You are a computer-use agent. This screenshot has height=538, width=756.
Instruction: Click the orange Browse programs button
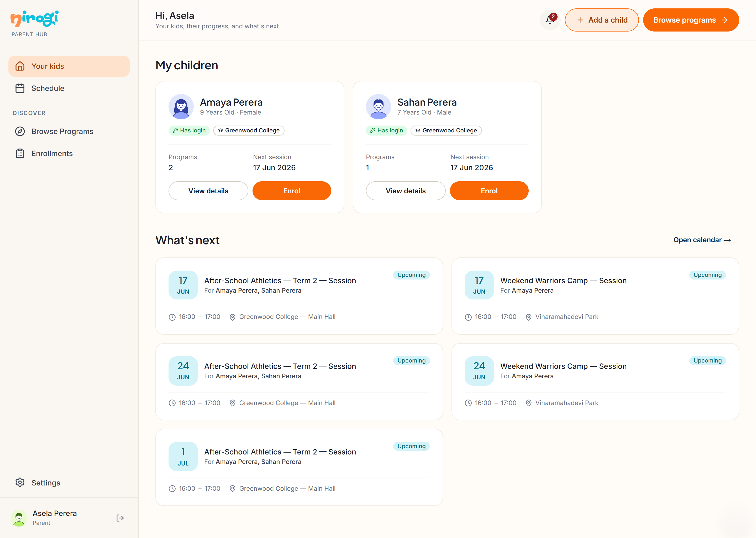pyautogui.click(x=691, y=20)
